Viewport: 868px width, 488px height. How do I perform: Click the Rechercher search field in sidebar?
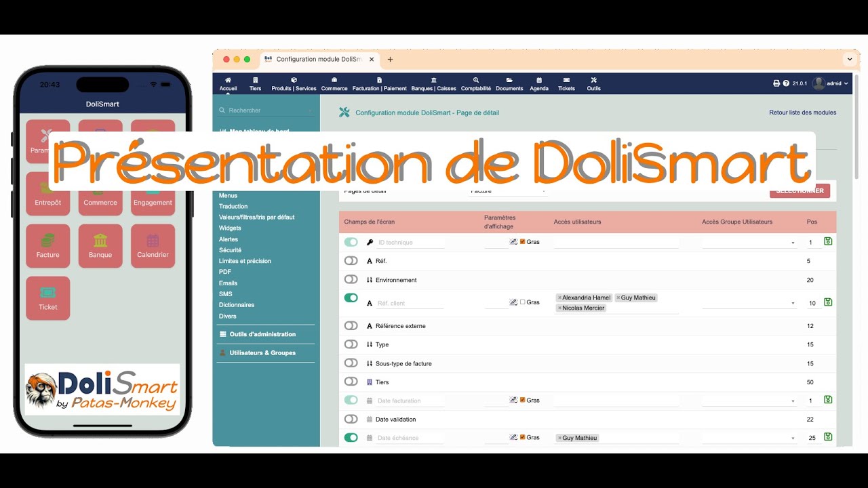click(266, 110)
